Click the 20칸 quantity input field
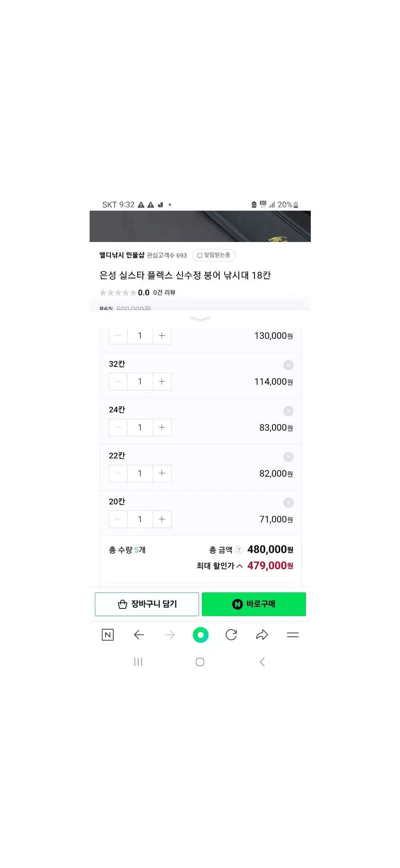400x868 pixels. click(x=140, y=519)
